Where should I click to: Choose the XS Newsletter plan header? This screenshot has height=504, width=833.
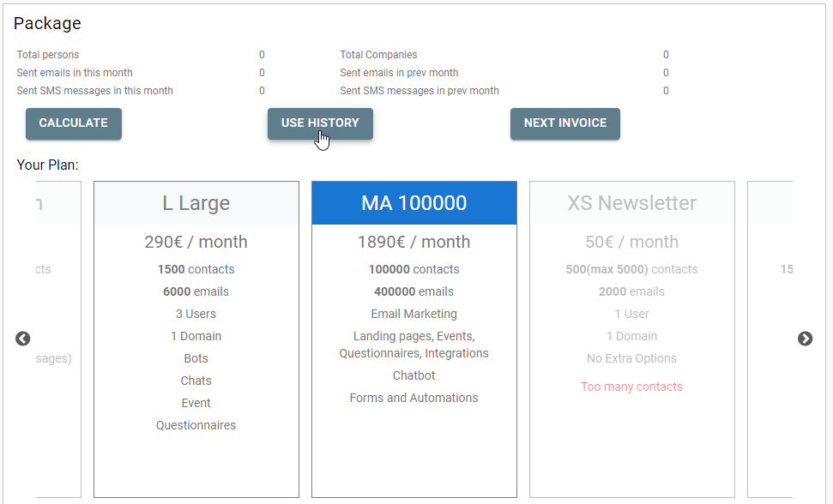click(x=631, y=203)
